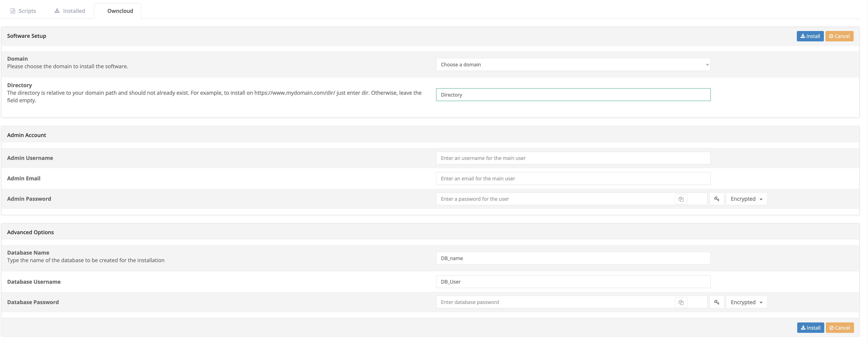This screenshot has height=344, width=868.
Task: Open Admin Password Encrypted dropdown
Action: 746,199
